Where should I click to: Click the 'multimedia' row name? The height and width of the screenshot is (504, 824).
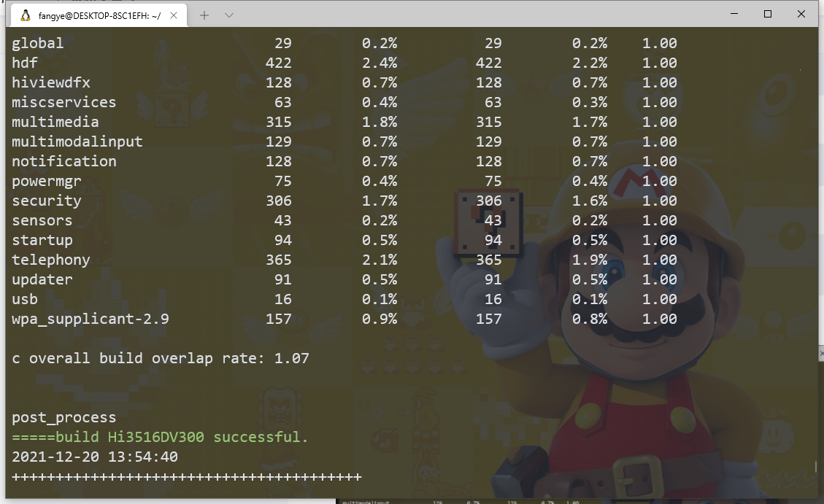pyautogui.click(x=55, y=122)
